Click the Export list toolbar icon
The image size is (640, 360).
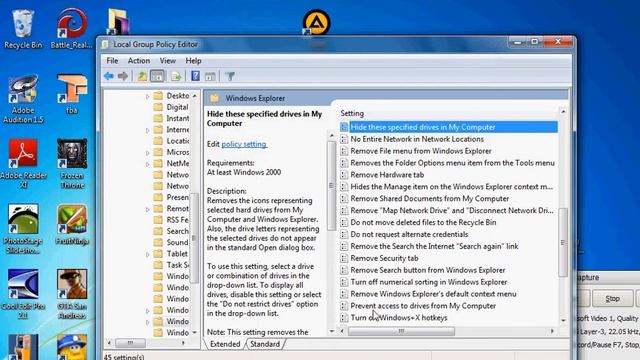pyautogui.click(x=176, y=76)
